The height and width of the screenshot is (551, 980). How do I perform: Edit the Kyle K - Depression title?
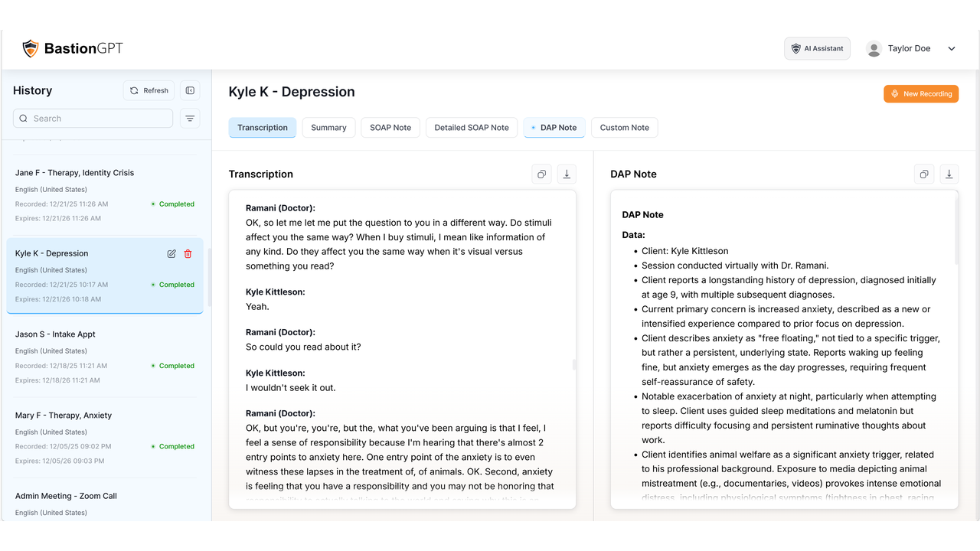(171, 253)
